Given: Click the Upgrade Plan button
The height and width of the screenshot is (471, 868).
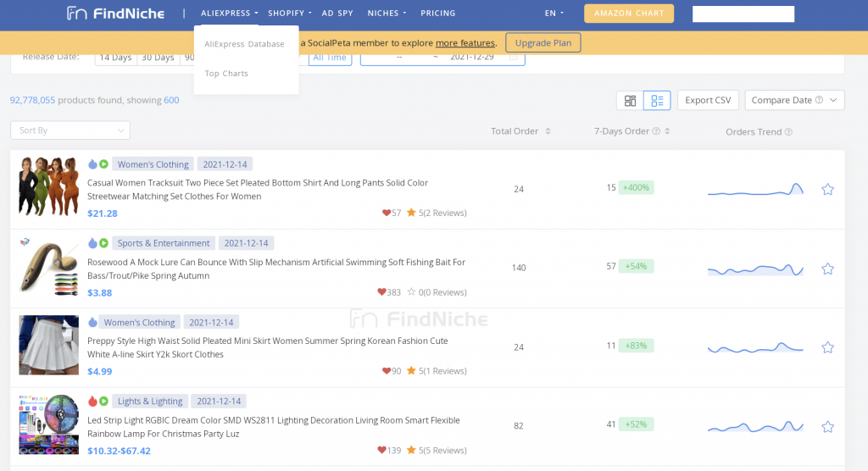Looking at the screenshot, I should pyautogui.click(x=543, y=42).
